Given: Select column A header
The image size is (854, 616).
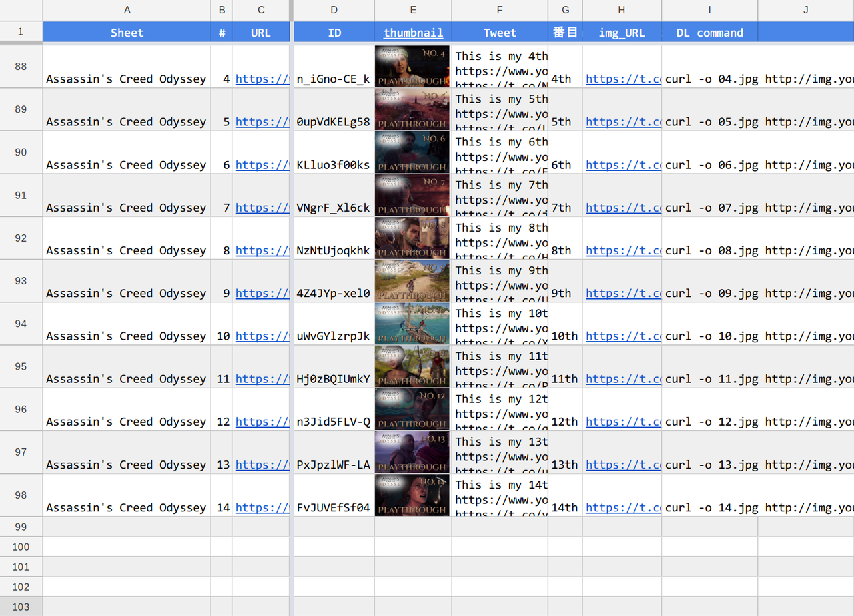Looking at the screenshot, I should [x=127, y=10].
